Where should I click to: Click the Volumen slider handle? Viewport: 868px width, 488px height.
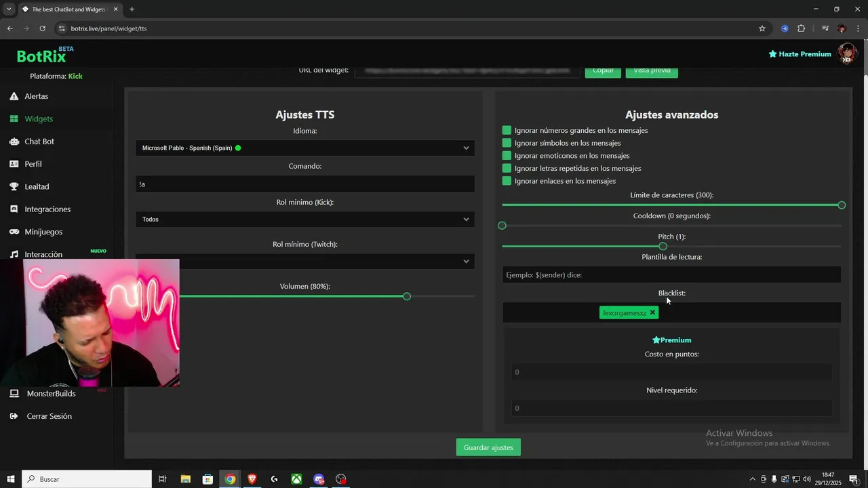click(x=407, y=297)
